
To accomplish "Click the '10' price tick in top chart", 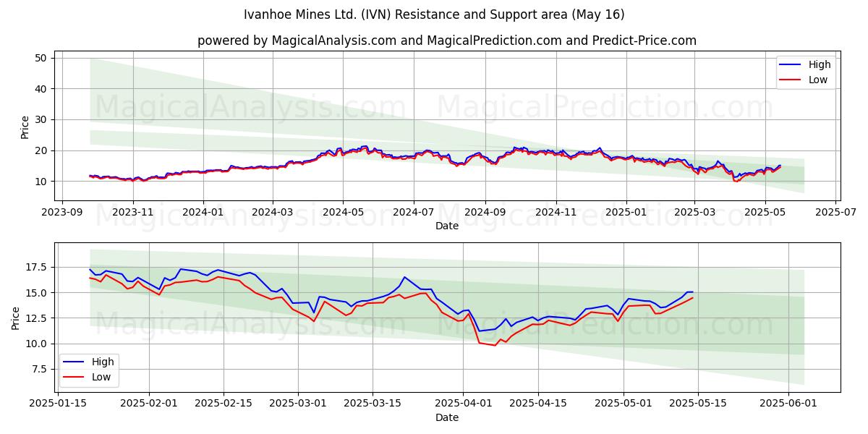I will tap(41, 182).
